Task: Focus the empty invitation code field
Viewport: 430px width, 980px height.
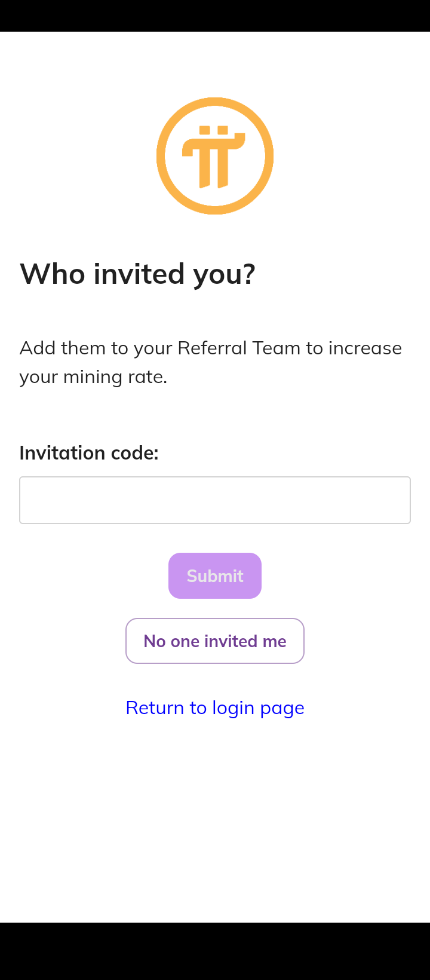Action: pyautogui.click(x=215, y=500)
